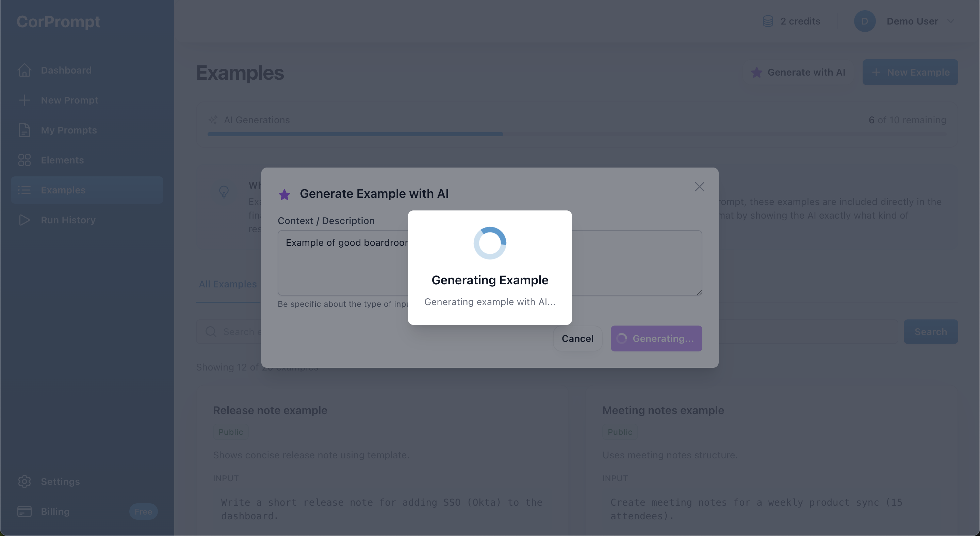Screen dimensions: 980x536
Task: Click the Billing card icon
Action: point(24,511)
